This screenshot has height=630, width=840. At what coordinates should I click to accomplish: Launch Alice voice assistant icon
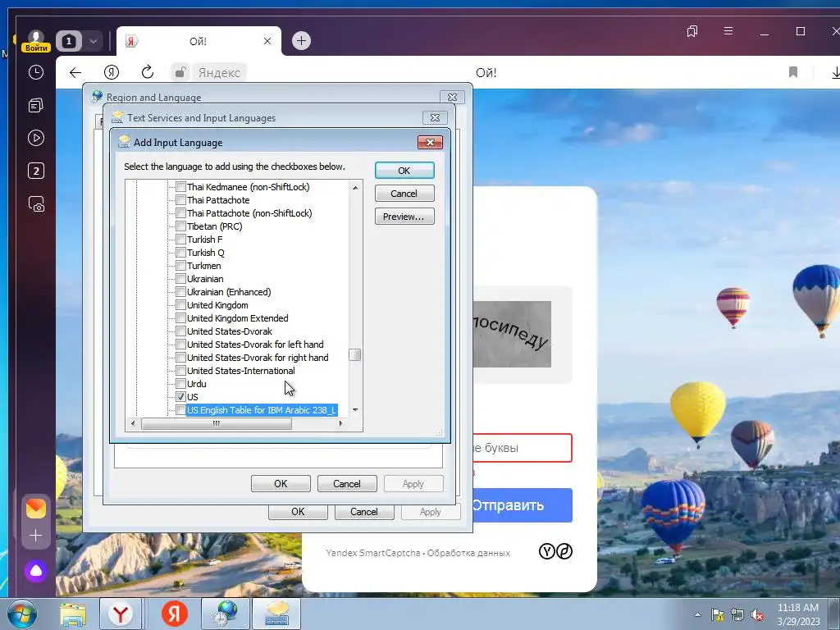36,571
